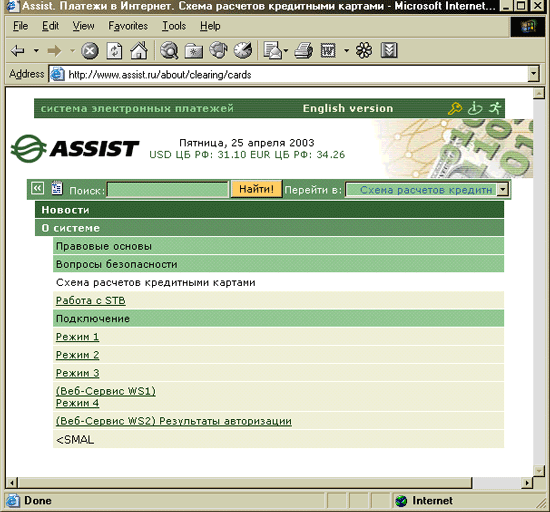Click inside the Поиск search field
The height and width of the screenshot is (512, 550).
(x=168, y=190)
